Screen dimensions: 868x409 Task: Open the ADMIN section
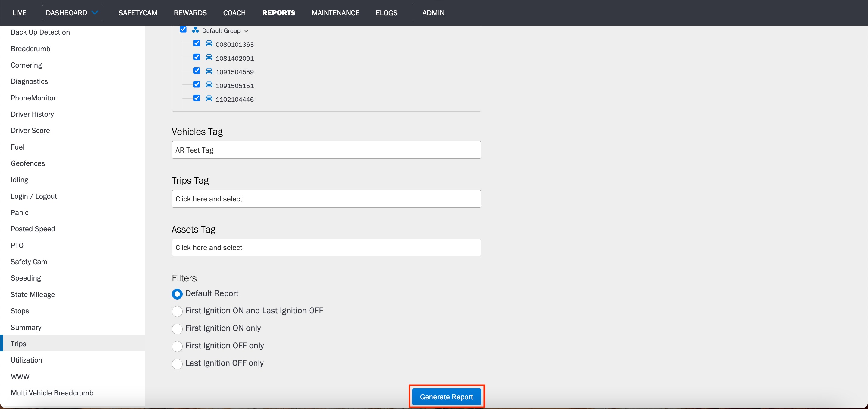click(x=433, y=13)
